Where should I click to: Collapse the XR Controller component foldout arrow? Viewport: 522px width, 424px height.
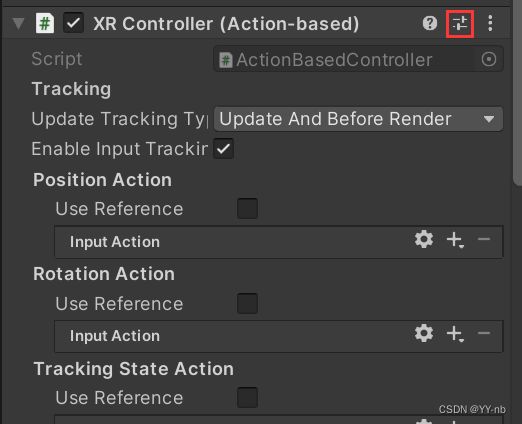pos(19,24)
